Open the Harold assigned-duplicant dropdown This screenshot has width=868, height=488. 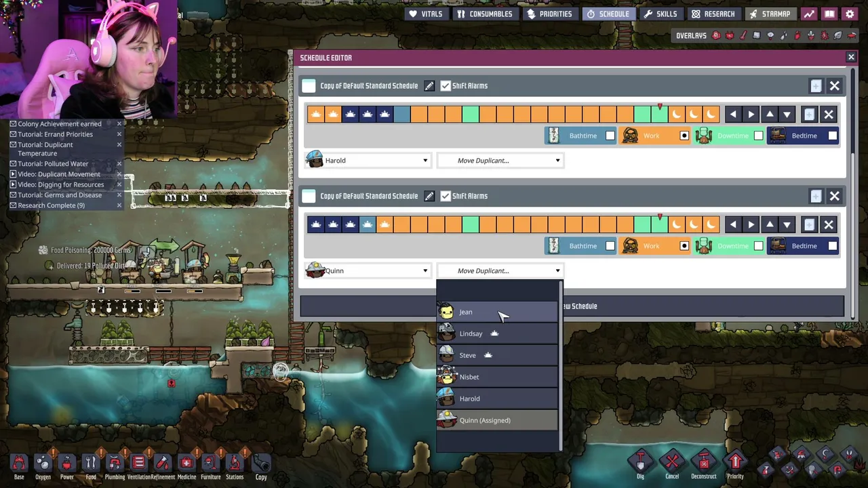(x=368, y=161)
